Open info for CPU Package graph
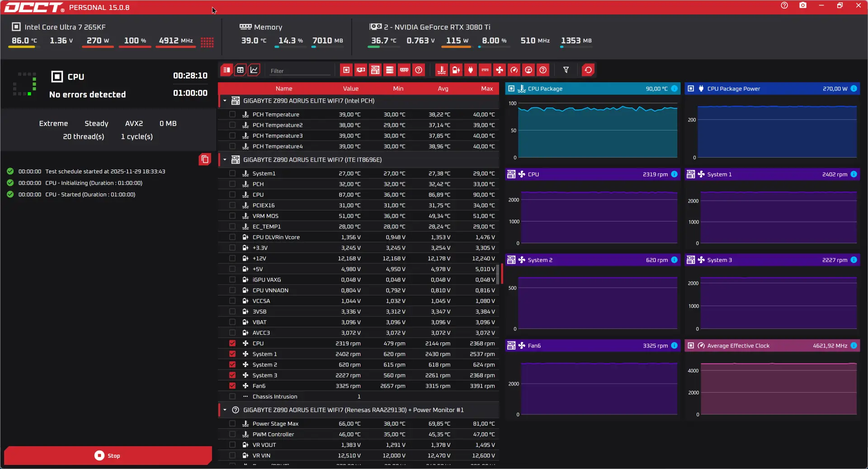This screenshot has width=868, height=469. [675, 89]
